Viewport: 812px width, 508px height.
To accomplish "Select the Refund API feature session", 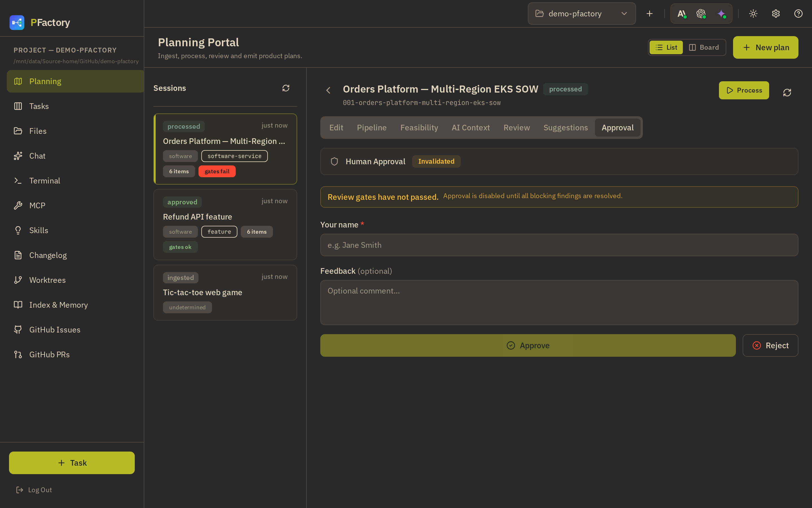I will (225, 224).
